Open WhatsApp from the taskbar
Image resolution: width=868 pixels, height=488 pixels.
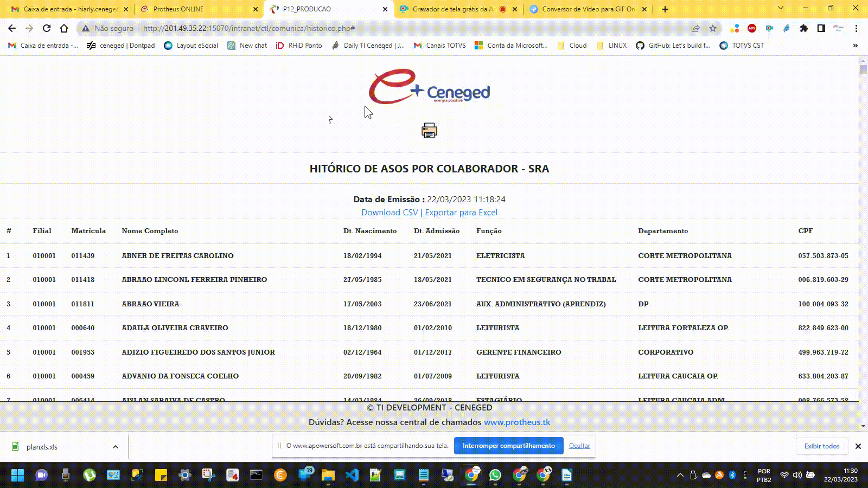coord(495,476)
